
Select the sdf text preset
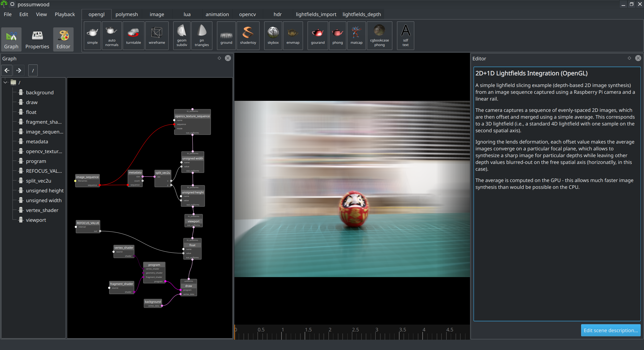405,36
